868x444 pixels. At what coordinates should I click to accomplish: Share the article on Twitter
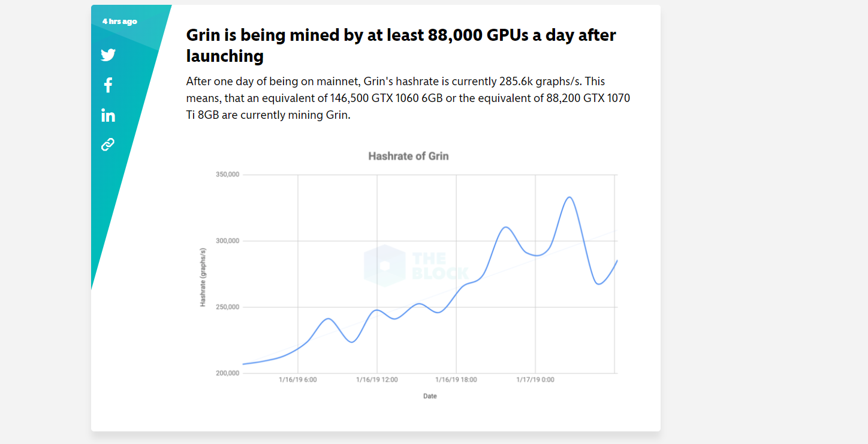(108, 55)
